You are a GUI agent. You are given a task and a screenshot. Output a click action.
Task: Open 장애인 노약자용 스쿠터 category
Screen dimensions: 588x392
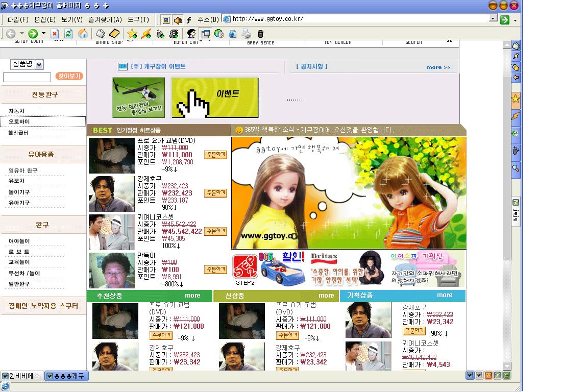pos(43,306)
